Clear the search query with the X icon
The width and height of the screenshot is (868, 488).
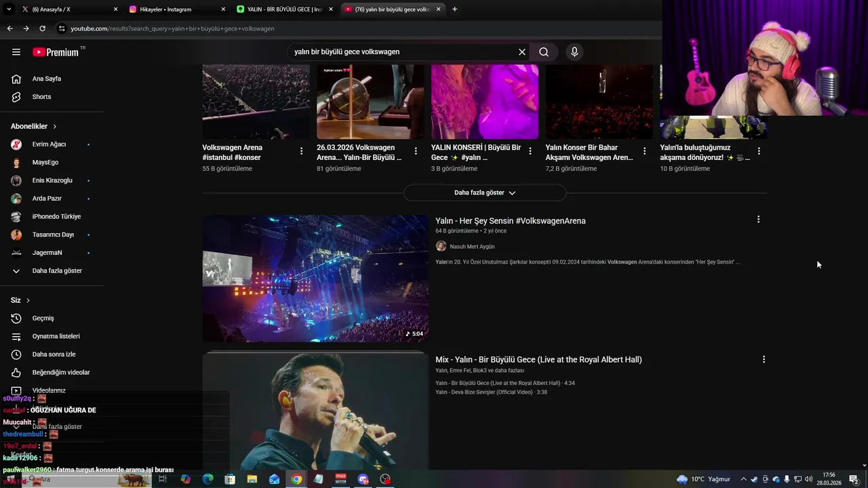(x=522, y=52)
